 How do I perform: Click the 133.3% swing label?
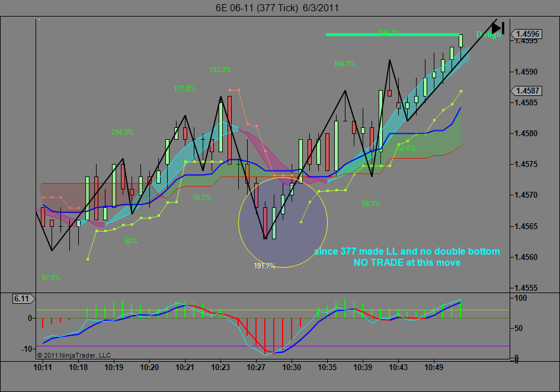tap(220, 70)
